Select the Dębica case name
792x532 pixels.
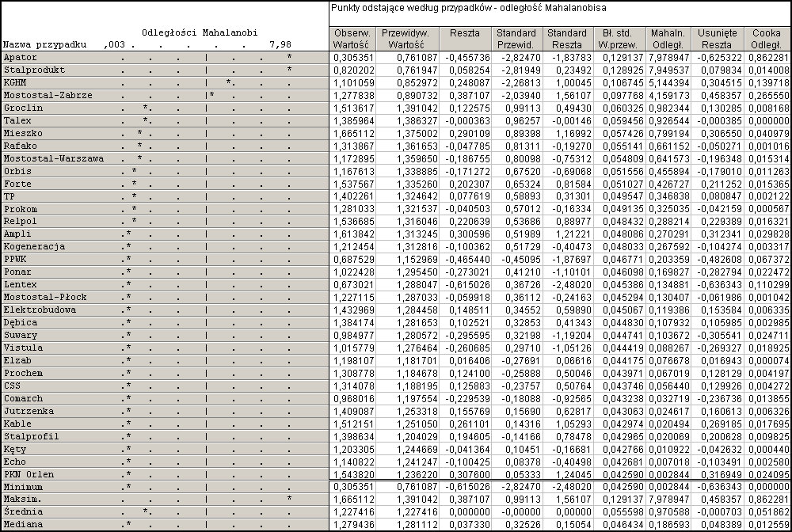pyautogui.click(x=21, y=322)
